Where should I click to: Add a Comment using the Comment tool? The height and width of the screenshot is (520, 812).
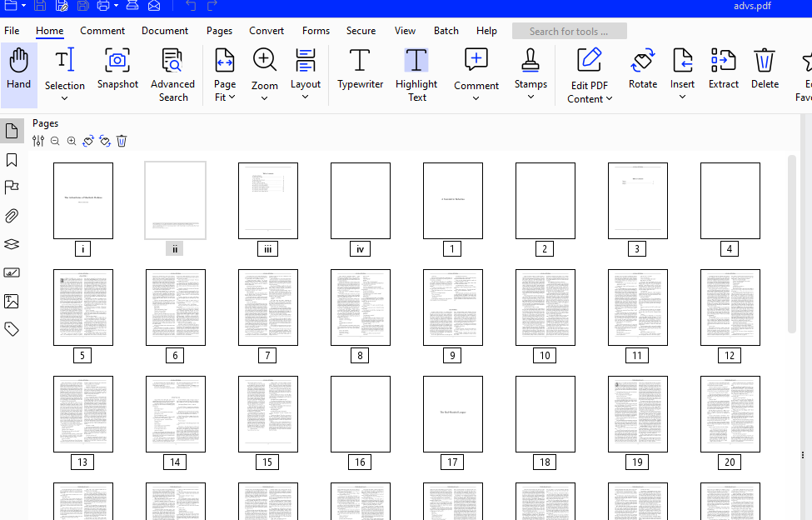coord(476,68)
